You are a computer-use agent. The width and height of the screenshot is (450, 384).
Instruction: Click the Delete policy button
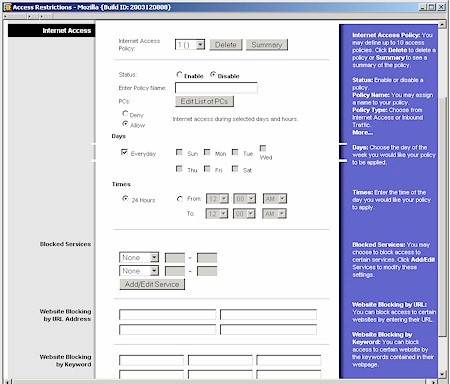click(226, 45)
